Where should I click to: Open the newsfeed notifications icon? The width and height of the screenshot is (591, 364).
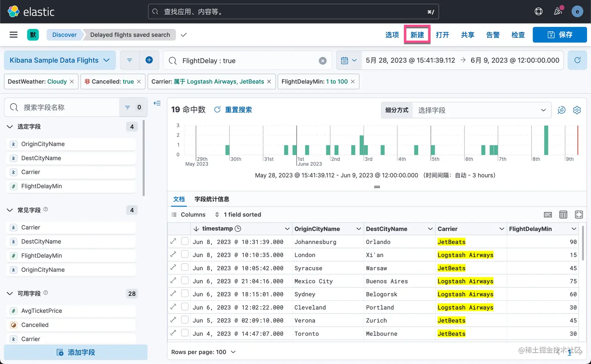click(558, 12)
